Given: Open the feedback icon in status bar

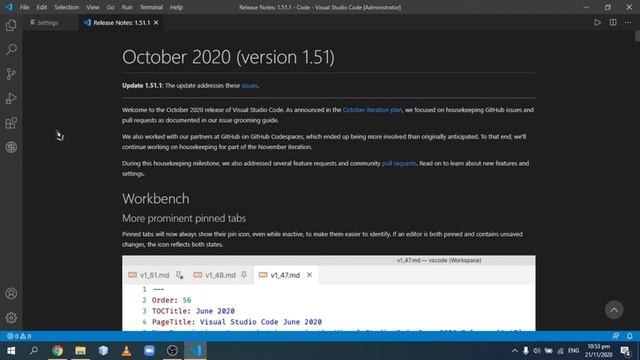Looking at the screenshot, I should tap(616, 336).
